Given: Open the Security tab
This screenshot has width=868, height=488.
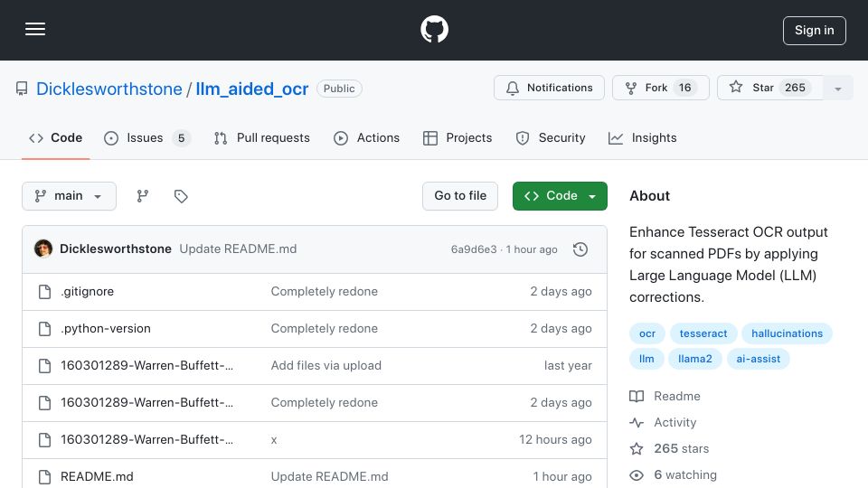Looking at the screenshot, I should 551,137.
